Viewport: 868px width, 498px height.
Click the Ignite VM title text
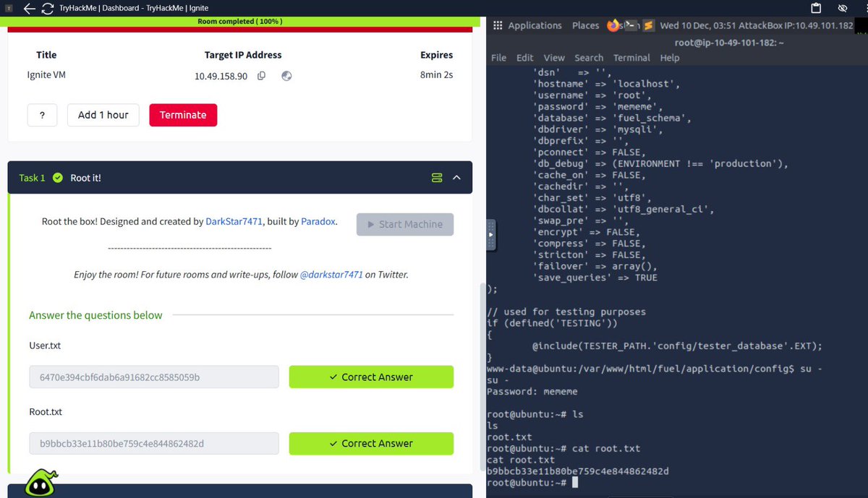coord(46,75)
